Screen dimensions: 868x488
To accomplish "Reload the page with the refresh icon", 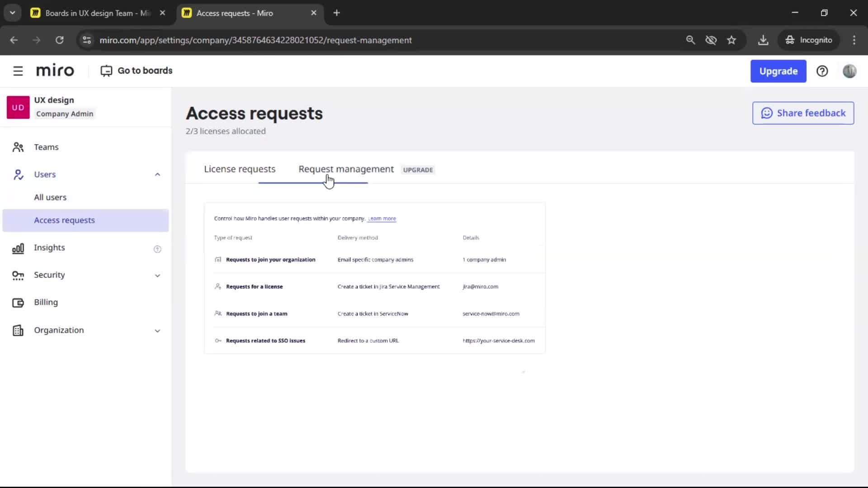I will (x=59, y=40).
